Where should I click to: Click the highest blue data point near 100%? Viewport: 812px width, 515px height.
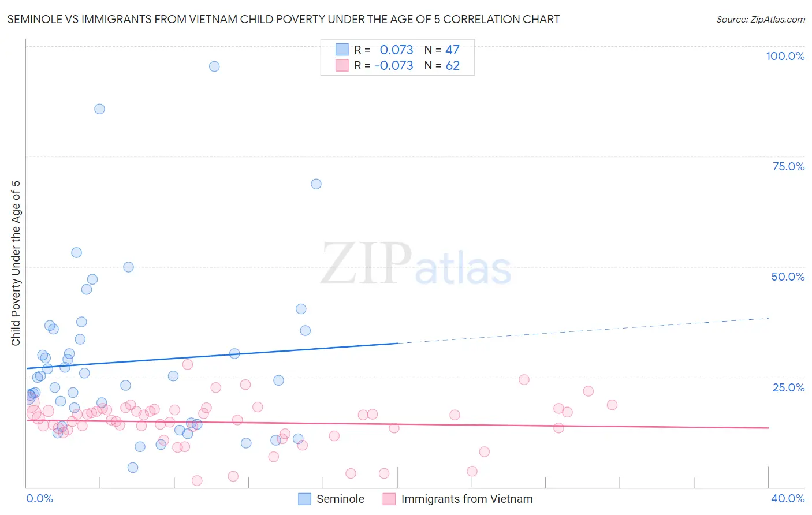click(214, 66)
